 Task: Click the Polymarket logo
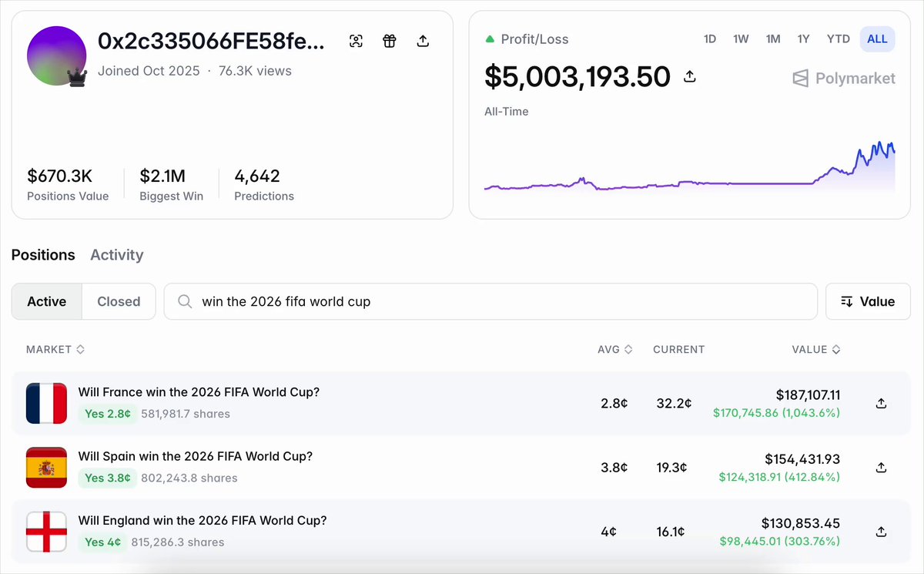pyautogui.click(x=844, y=78)
